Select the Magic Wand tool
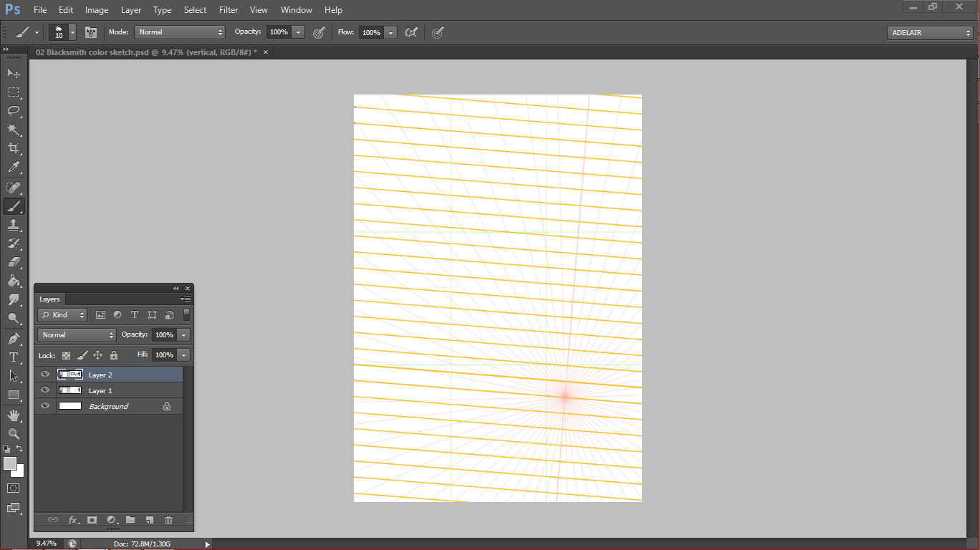The height and width of the screenshot is (550, 980). point(14,130)
